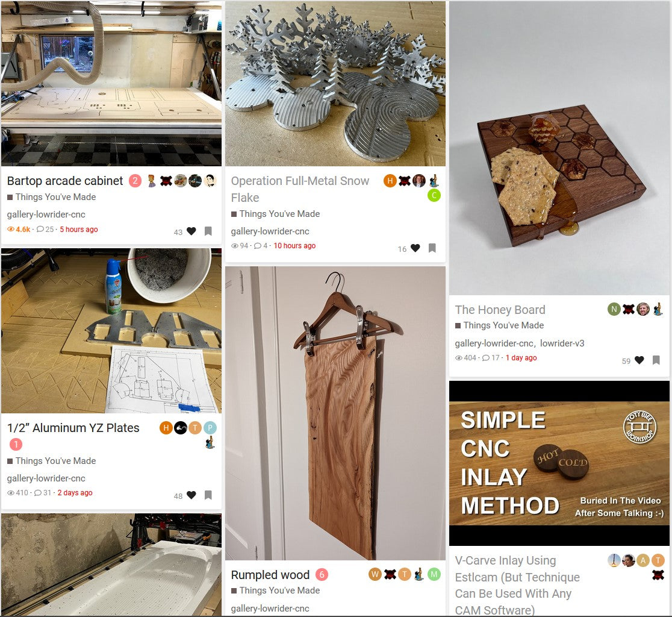Image resolution: width=672 pixels, height=617 pixels.
Task: Open green N avatar on Honey Board
Action: [614, 308]
